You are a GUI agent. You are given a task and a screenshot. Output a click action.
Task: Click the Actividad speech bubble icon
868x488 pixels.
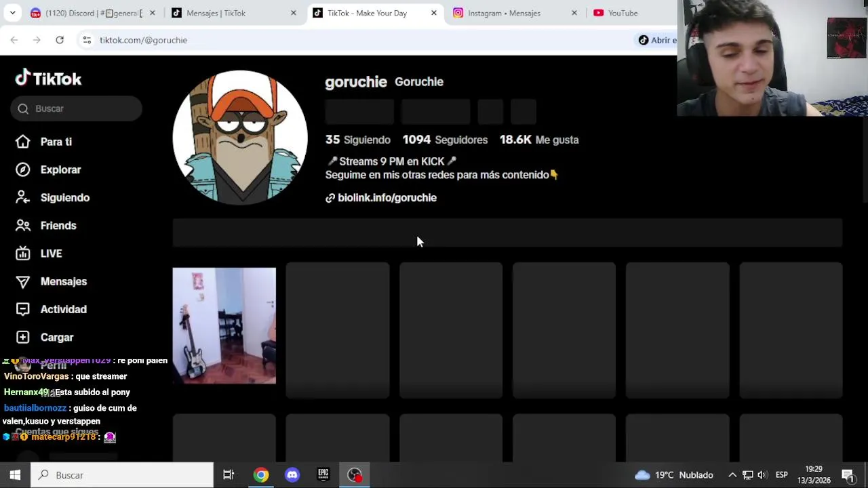point(23,309)
